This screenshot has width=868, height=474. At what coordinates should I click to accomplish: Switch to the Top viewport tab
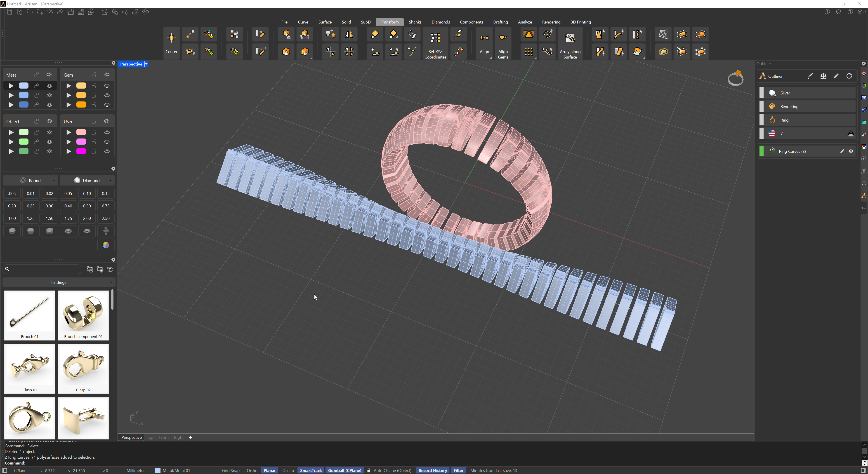[150, 437]
